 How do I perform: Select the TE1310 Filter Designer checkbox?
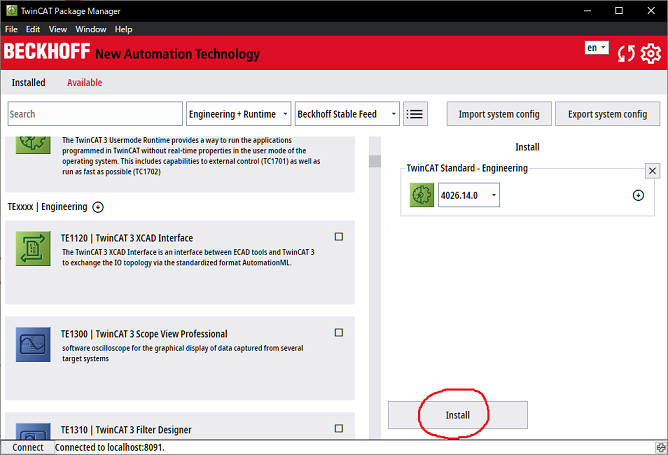(339, 430)
